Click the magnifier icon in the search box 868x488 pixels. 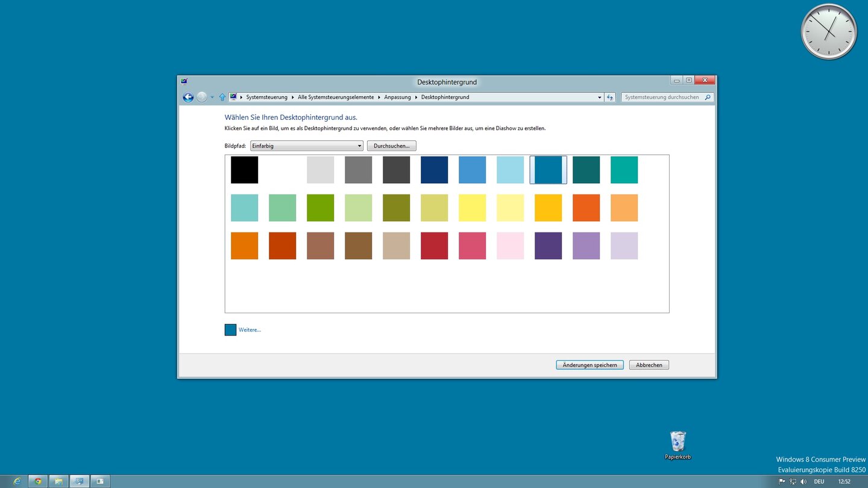tap(708, 97)
